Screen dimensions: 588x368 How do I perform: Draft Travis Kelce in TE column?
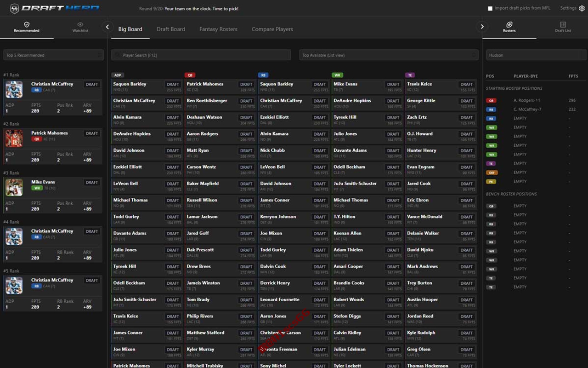pos(467,85)
